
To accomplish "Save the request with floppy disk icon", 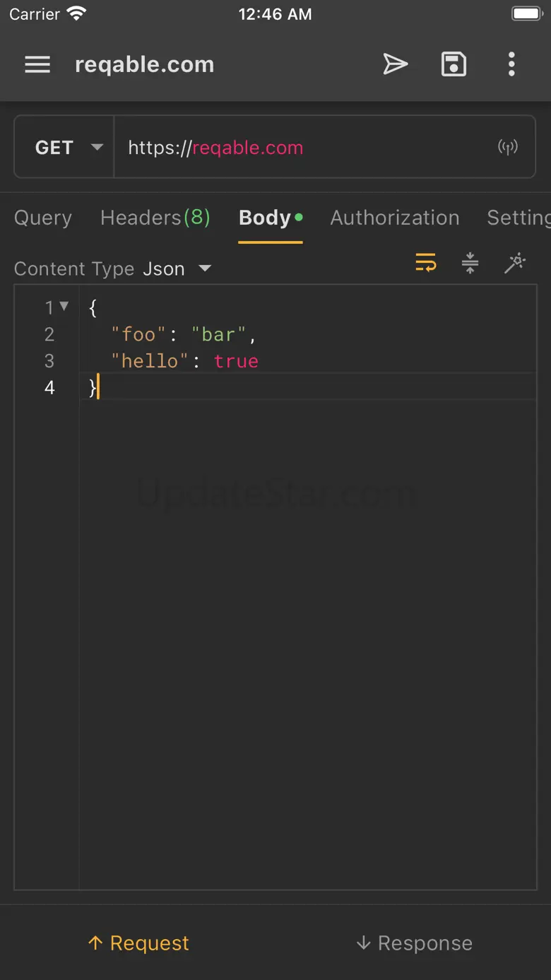I will pos(454,64).
